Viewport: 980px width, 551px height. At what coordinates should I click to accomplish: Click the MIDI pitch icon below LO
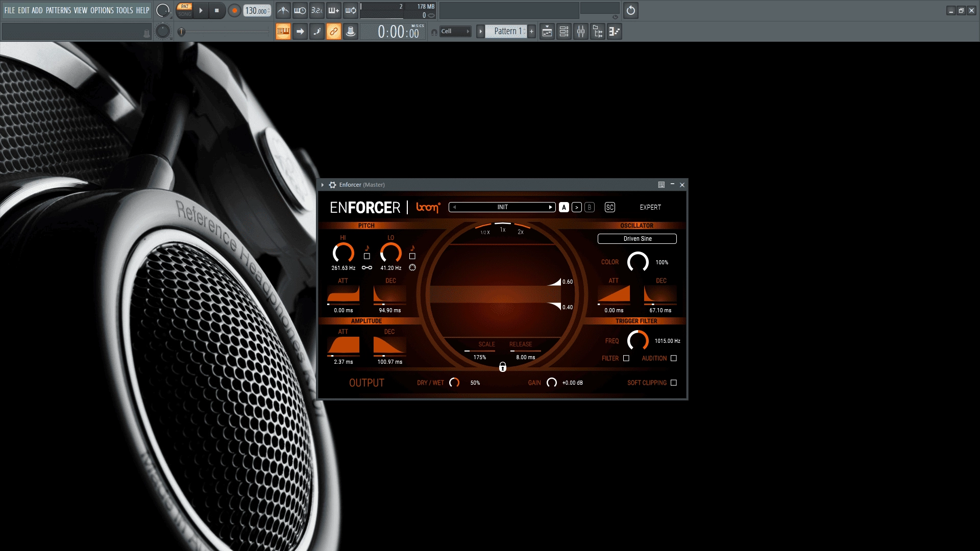[412, 268]
